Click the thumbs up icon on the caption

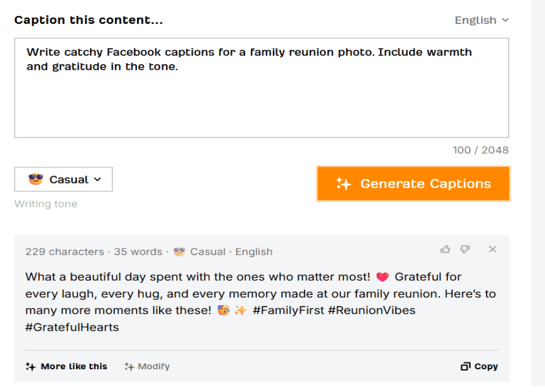coord(445,249)
